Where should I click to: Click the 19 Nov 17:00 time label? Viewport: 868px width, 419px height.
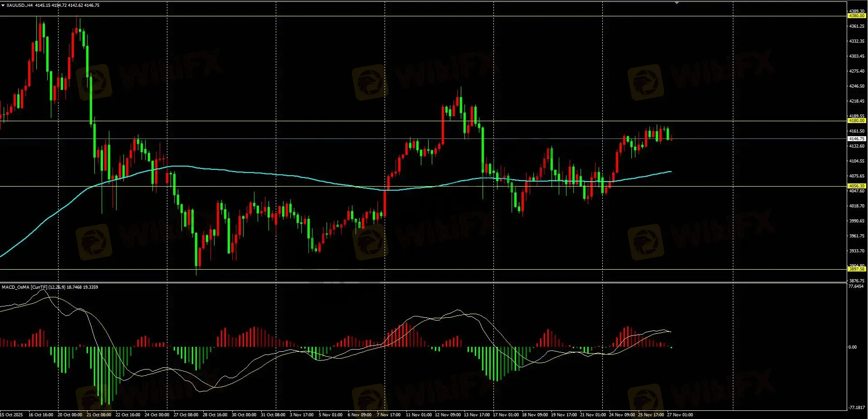tap(564, 414)
